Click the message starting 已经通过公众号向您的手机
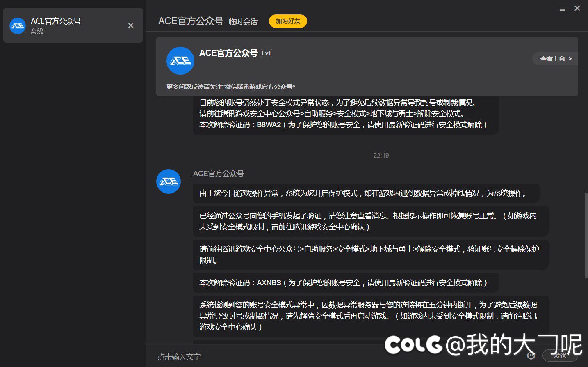Image resolution: width=588 pixels, height=367 pixels. pyautogui.click(x=371, y=221)
